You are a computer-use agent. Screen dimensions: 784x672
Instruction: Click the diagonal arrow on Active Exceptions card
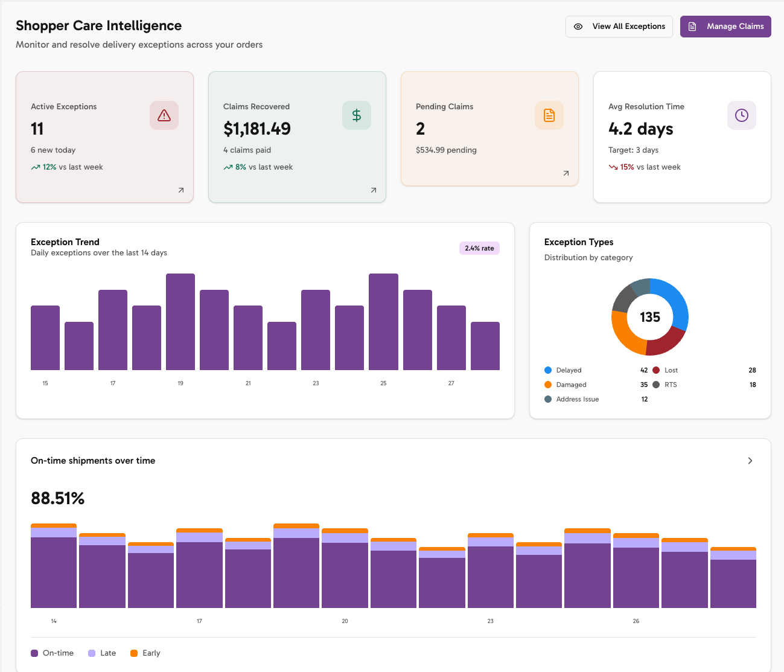[180, 190]
